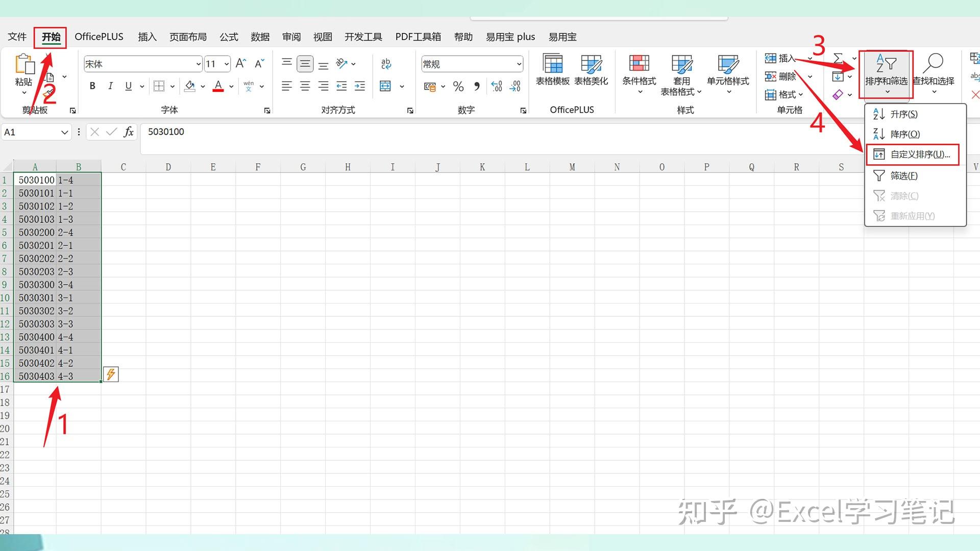Open the 文件 File tab
980x551 pixels.
point(17,37)
